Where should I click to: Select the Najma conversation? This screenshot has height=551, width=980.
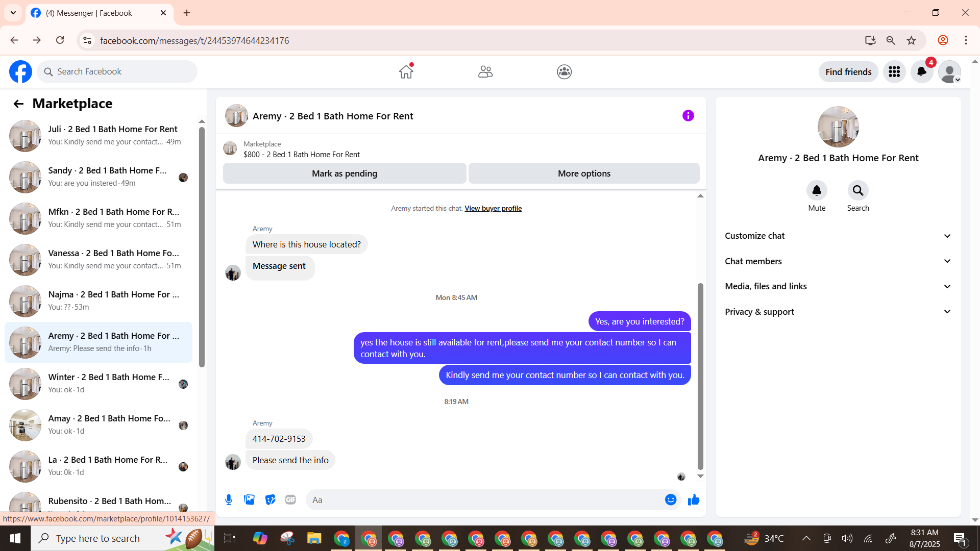tap(99, 301)
